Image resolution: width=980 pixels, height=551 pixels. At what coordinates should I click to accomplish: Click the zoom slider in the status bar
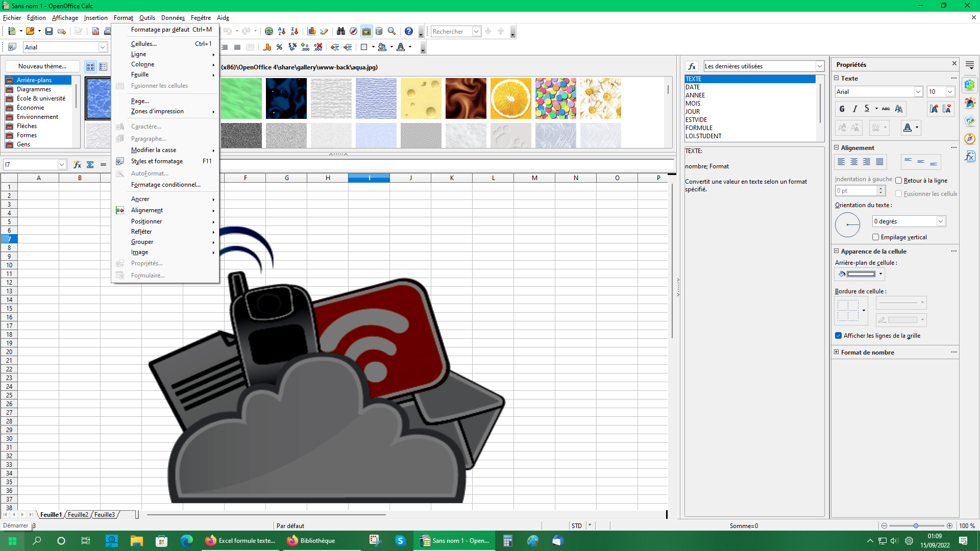916,525
